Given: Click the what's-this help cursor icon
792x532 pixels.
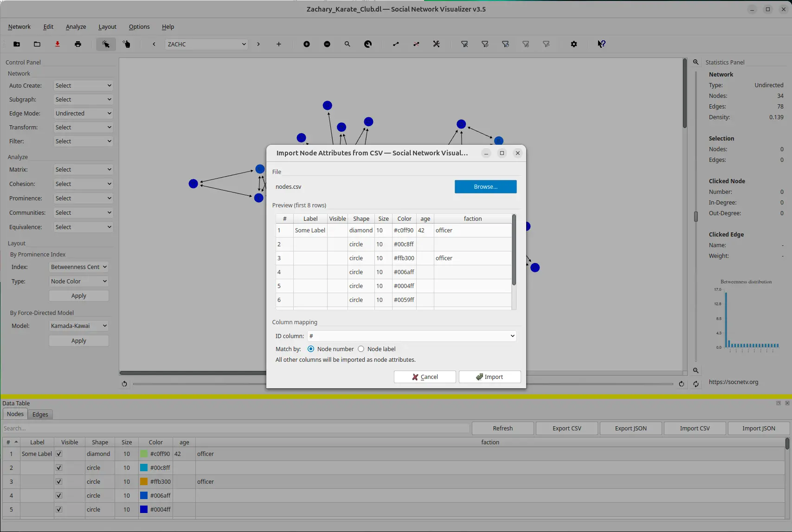Looking at the screenshot, I should pos(601,44).
